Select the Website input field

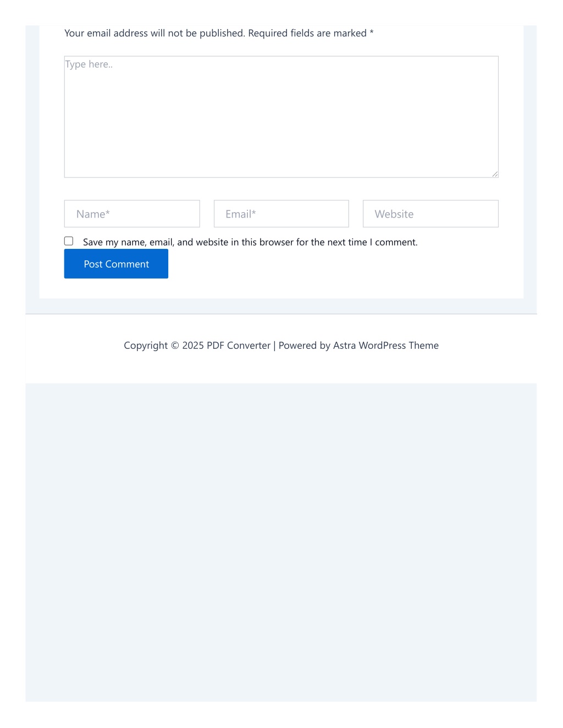tap(430, 214)
